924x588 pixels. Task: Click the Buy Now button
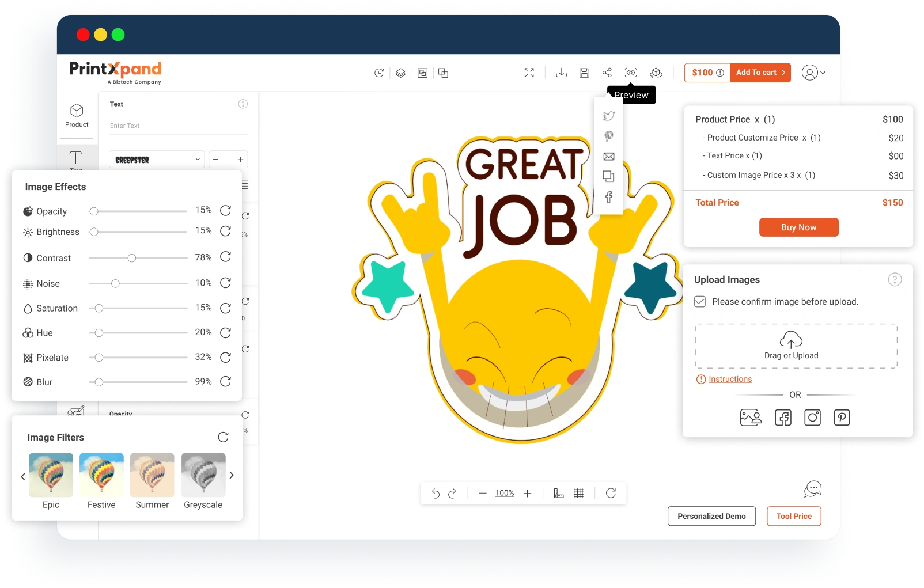coord(798,227)
